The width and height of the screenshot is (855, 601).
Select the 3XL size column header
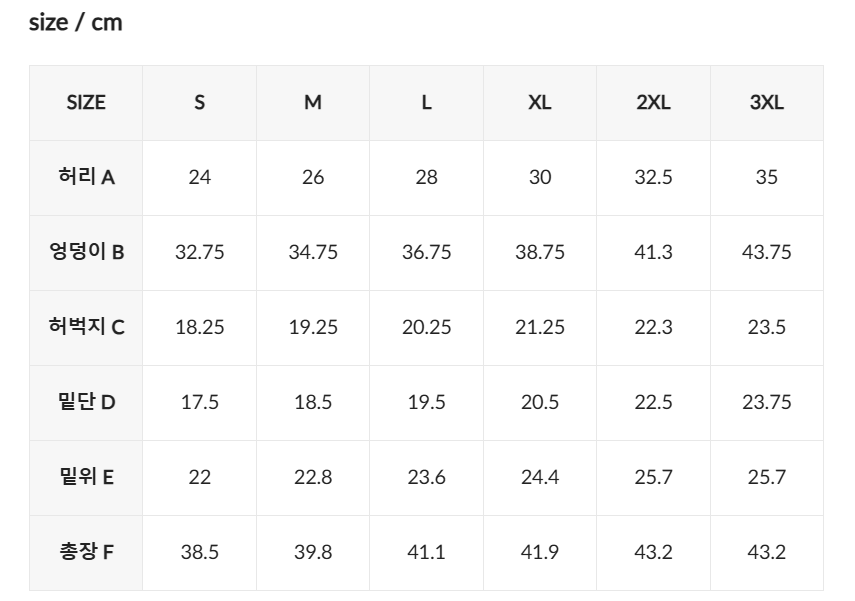[767, 103]
